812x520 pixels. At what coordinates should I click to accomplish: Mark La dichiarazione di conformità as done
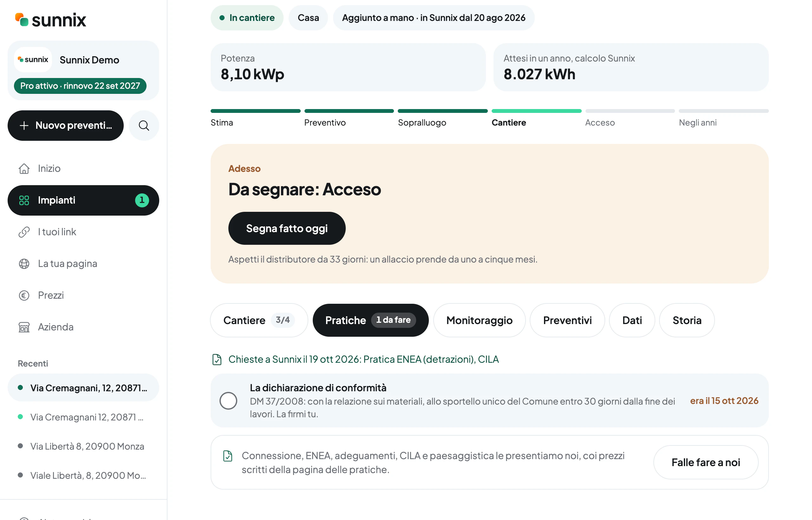(228, 401)
